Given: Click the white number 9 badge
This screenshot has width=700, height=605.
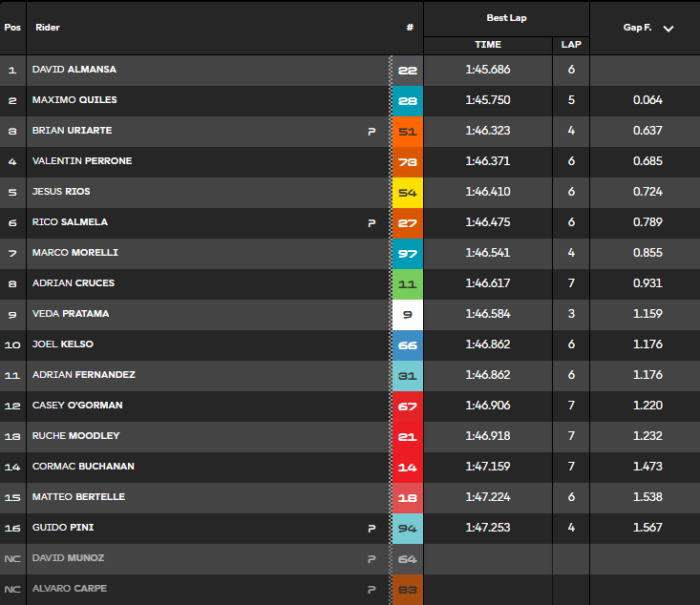Looking at the screenshot, I should 408,315.
